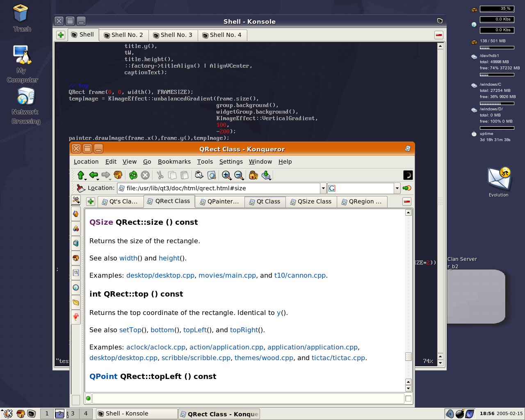Viewport: 525px width, 420px height.
Task: Click the page scrollbar thumb in Konqueror
Action: [x=408, y=356]
